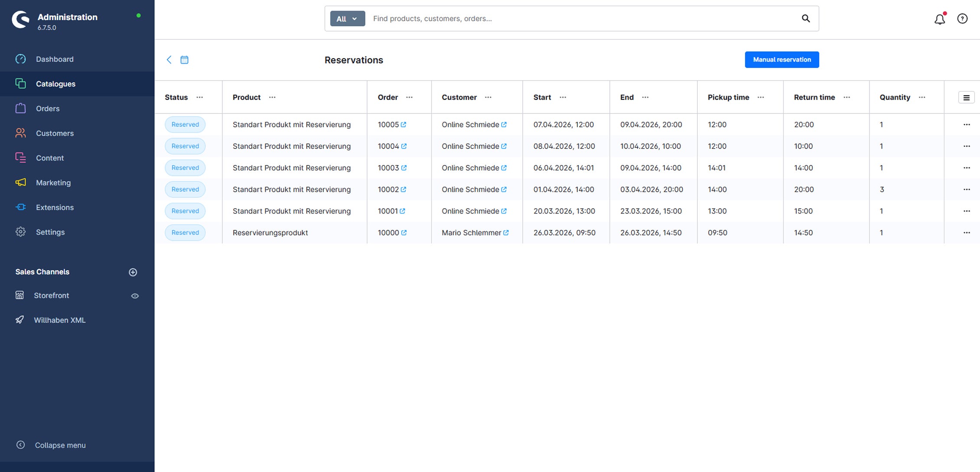The width and height of the screenshot is (980, 472).
Task: Open row actions menu for order 10004
Action: 967,146
